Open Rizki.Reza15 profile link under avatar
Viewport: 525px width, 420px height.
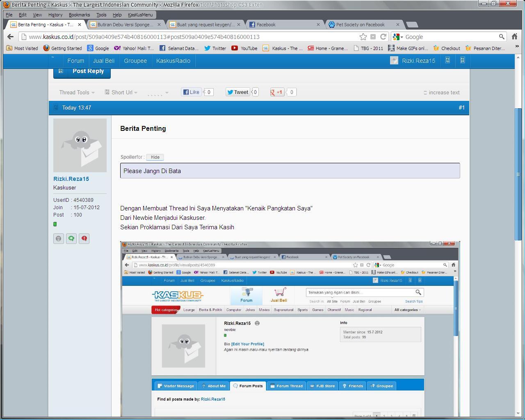(x=71, y=179)
